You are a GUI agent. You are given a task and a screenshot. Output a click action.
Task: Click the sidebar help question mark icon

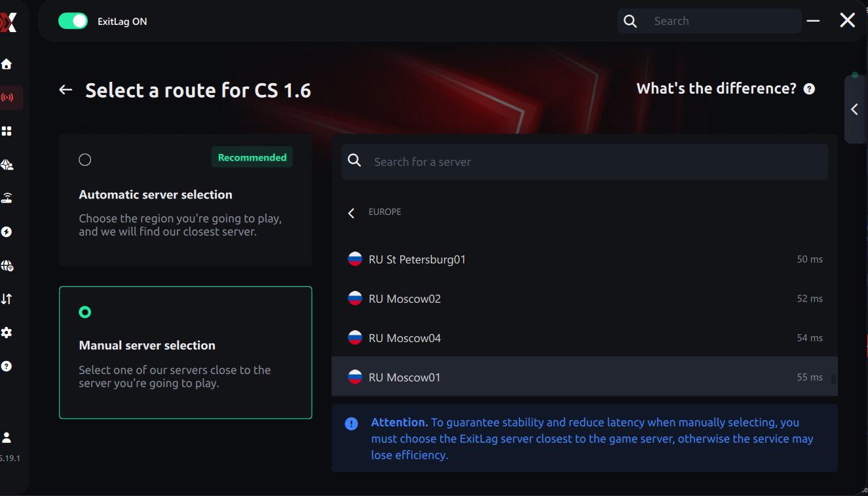click(x=7, y=366)
